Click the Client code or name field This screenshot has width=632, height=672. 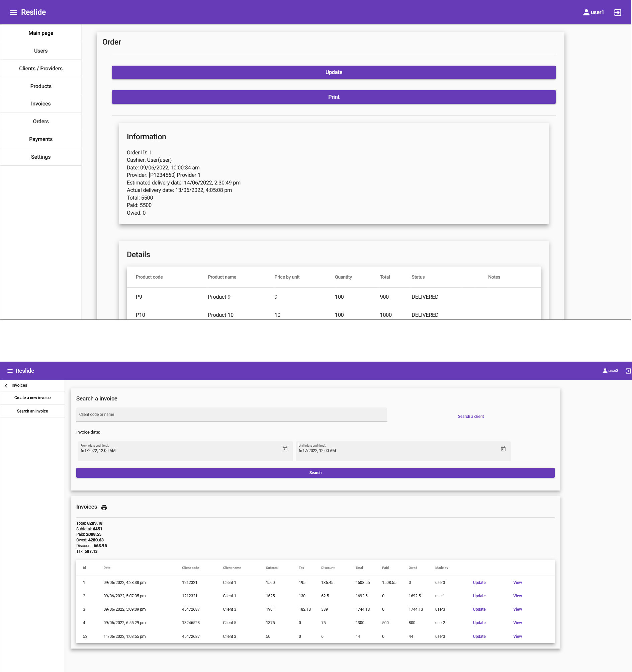[232, 415]
